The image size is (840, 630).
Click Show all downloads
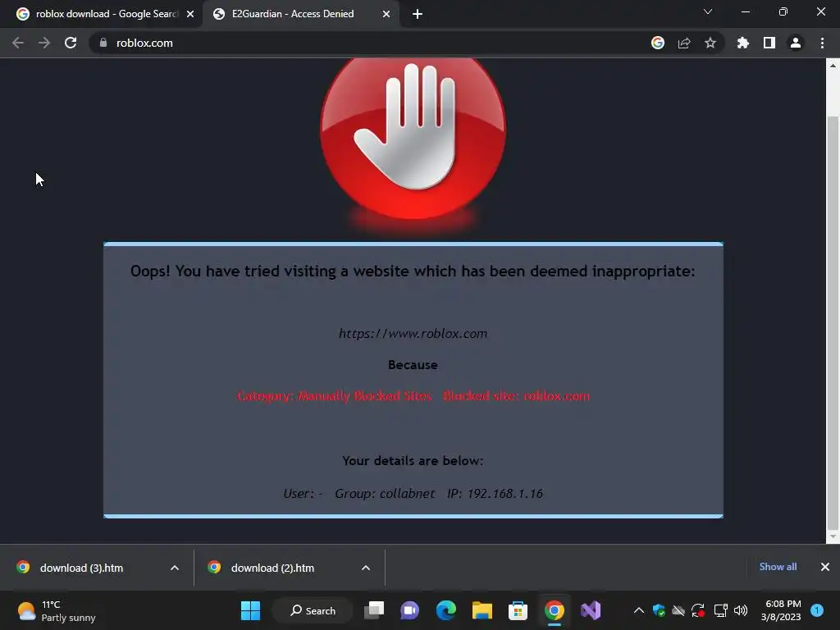[x=778, y=567]
